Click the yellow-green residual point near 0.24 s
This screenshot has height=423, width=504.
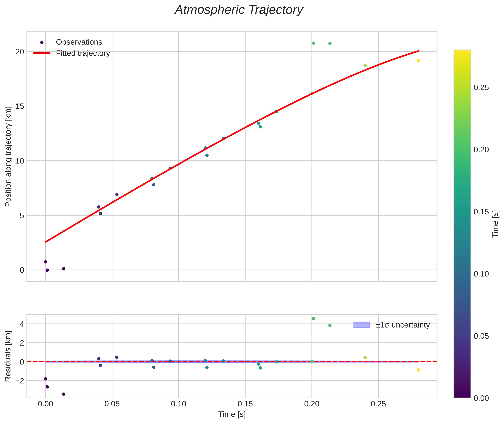coord(365,357)
